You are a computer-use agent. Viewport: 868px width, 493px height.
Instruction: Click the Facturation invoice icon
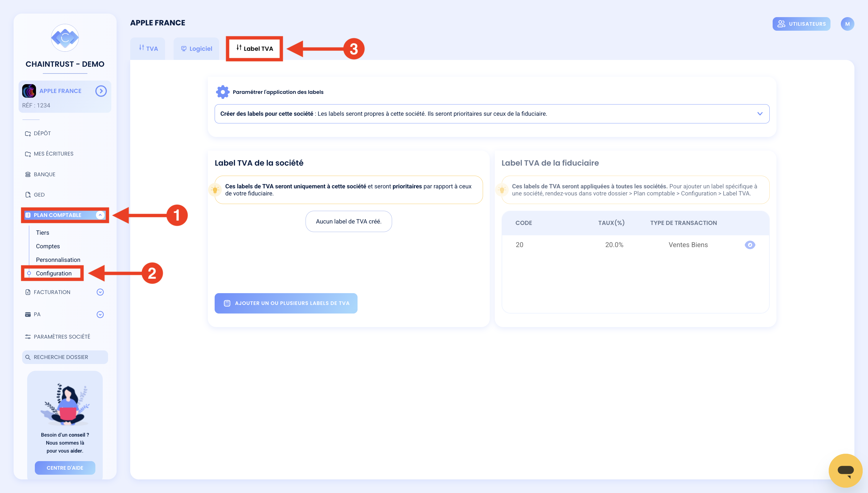pos(28,292)
